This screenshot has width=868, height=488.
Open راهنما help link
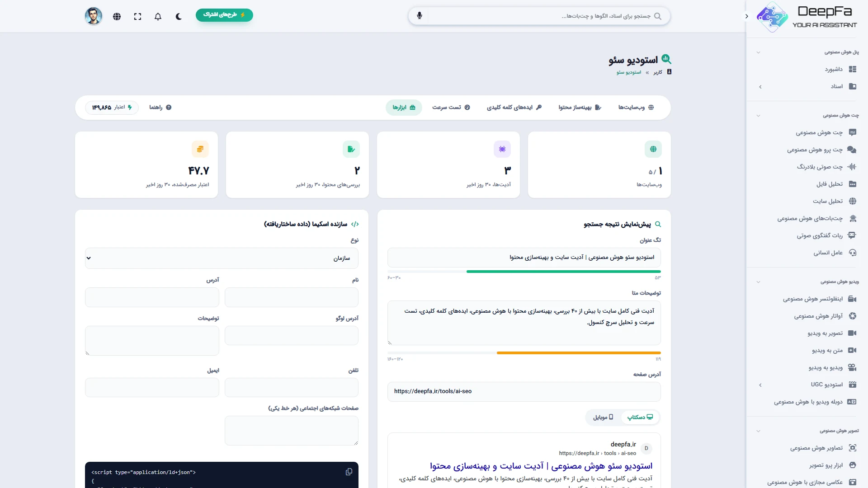coord(160,108)
